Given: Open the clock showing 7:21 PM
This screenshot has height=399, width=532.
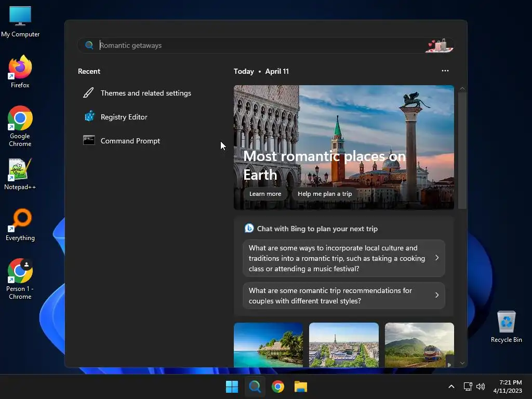Looking at the screenshot, I should (x=508, y=387).
